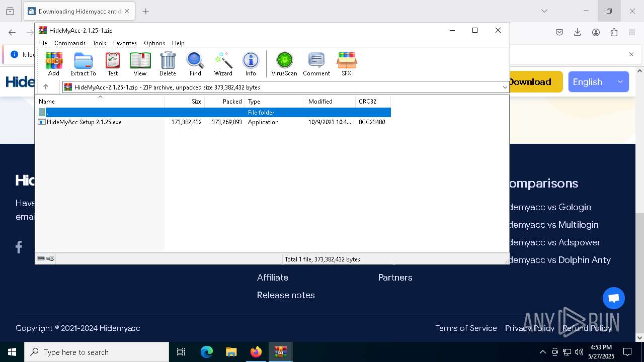Open the English language dropdown

[598, 82]
